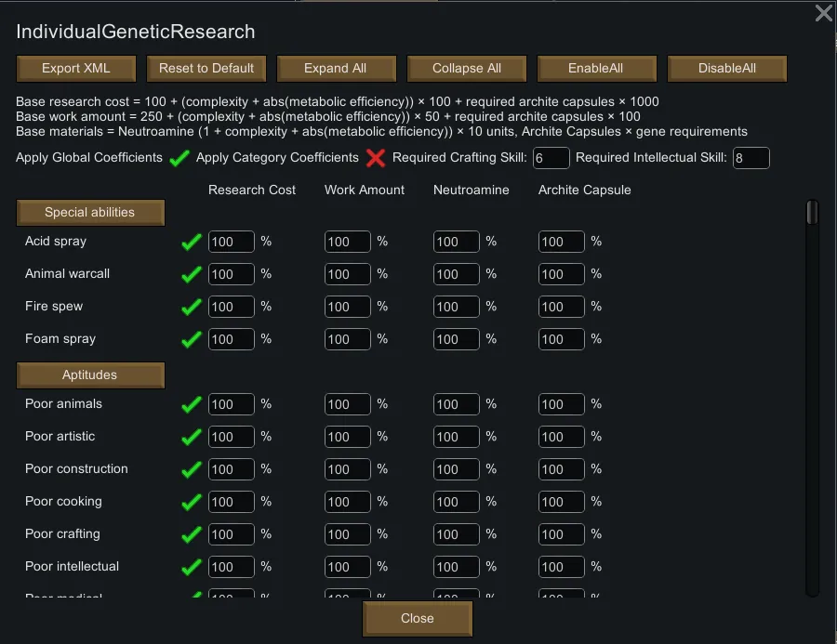This screenshot has width=837, height=644.
Task: Toggle Apply Global Coefficients checkmark
Action: (179, 158)
